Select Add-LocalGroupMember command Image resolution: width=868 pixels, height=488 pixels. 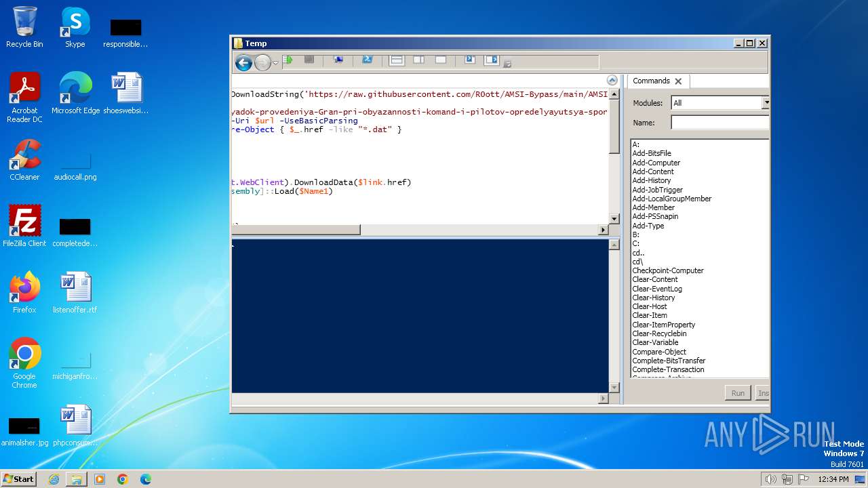point(672,199)
